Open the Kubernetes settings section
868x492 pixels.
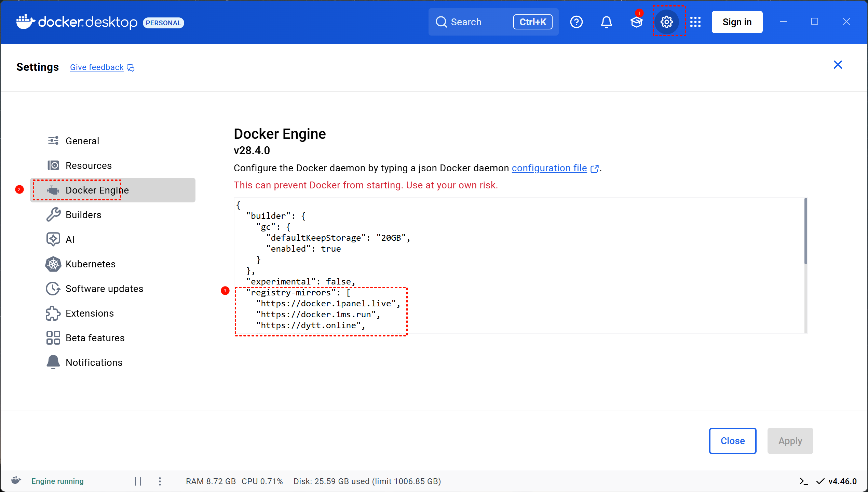[90, 264]
